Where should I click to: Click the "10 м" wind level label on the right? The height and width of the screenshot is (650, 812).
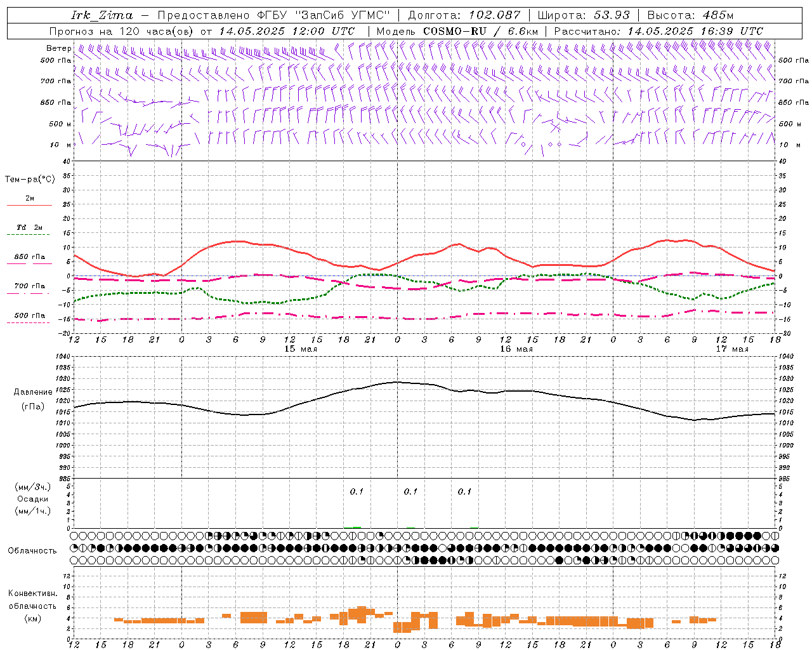click(x=789, y=145)
